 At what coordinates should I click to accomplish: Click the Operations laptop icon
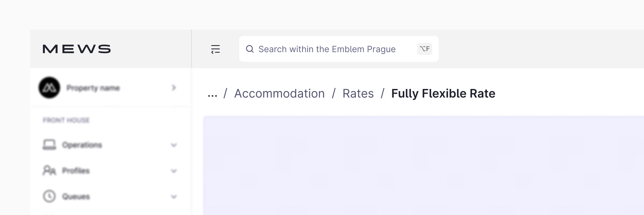click(x=49, y=145)
